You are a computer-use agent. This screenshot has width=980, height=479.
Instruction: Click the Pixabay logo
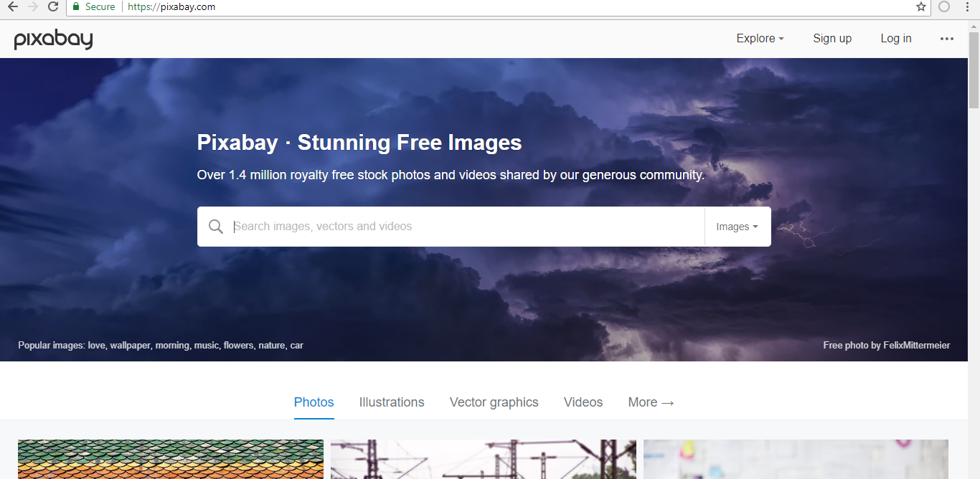(x=54, y=39)
